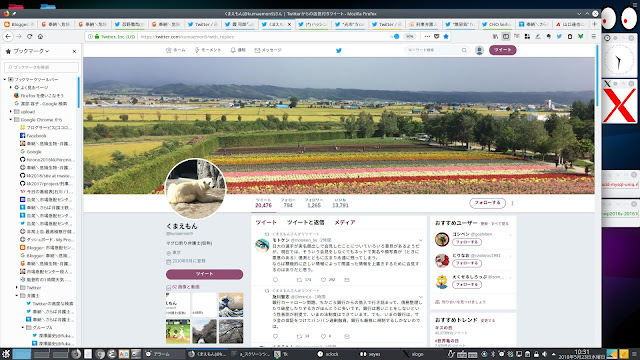Screen dimensions: 640x360
Task: Show site info for Twitter padlock
Action: tap(97, 36)
